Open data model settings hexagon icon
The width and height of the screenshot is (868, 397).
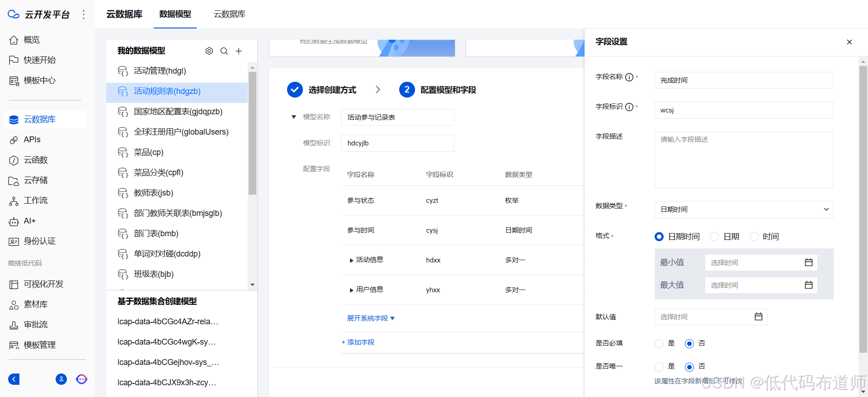pyautogui.click(x=209, y=51)
